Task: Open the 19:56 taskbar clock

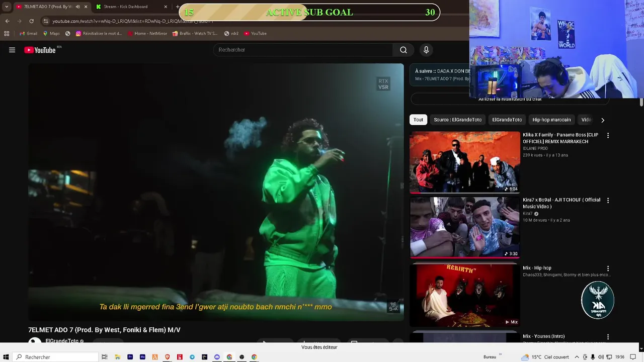Action: click(619, 357)
